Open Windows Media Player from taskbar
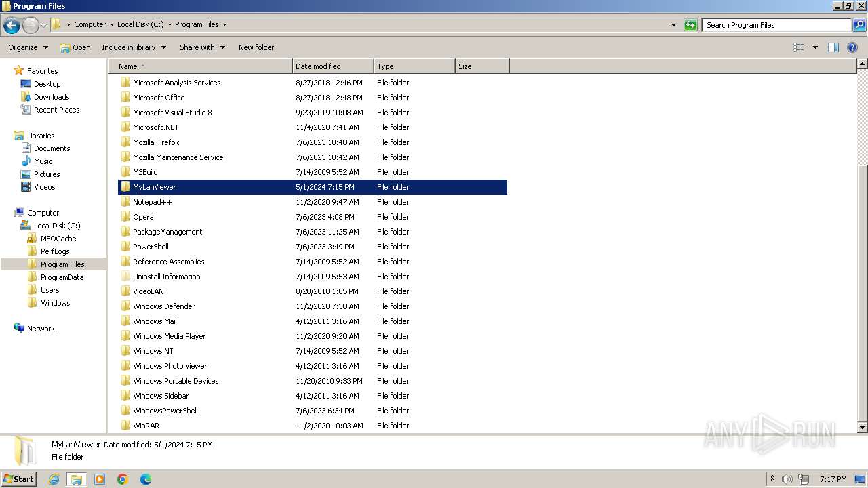Viewport: 868px width, 488px height. pos(100,479)
